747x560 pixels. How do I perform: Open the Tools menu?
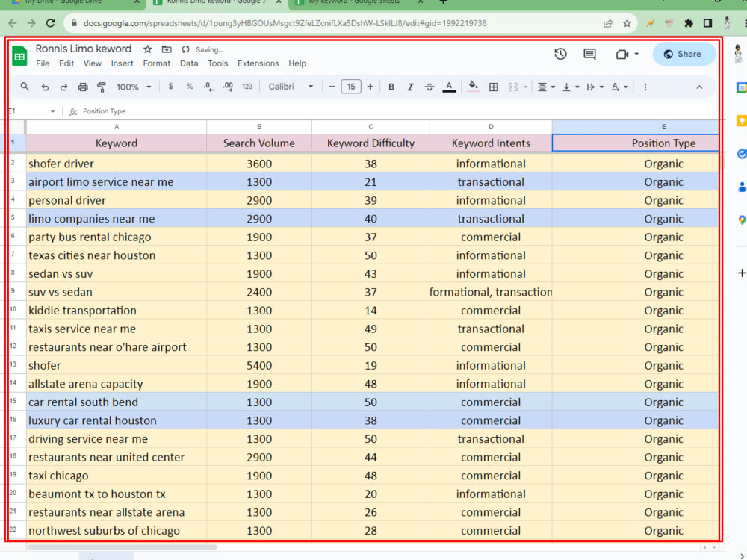click(x=217, y=63)
